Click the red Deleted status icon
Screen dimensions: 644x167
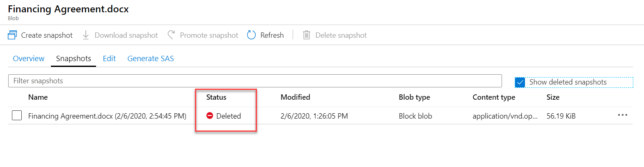coord(210,116)
